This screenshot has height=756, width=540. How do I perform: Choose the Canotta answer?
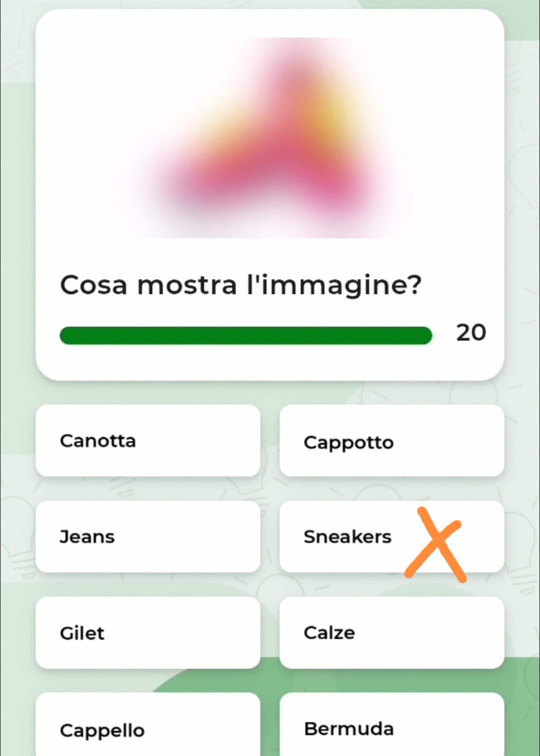coord(147,440)
